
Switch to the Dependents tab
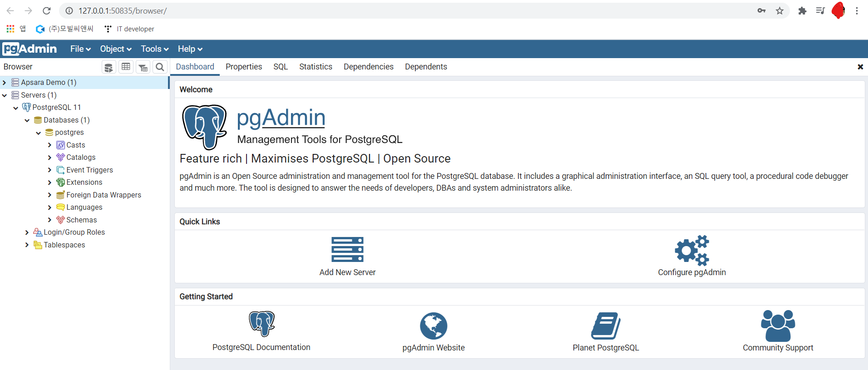click(426, 67)
